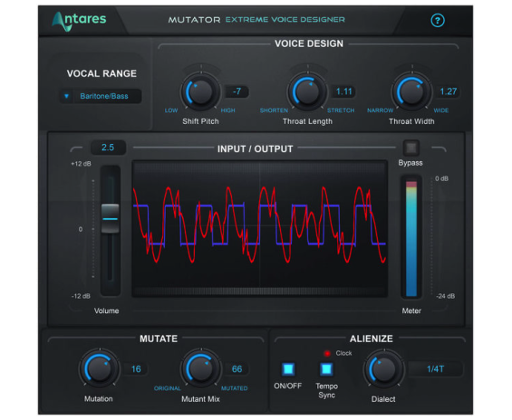
Task: Click the STRETCH label under Throat Length
Action: coord(341,110)
